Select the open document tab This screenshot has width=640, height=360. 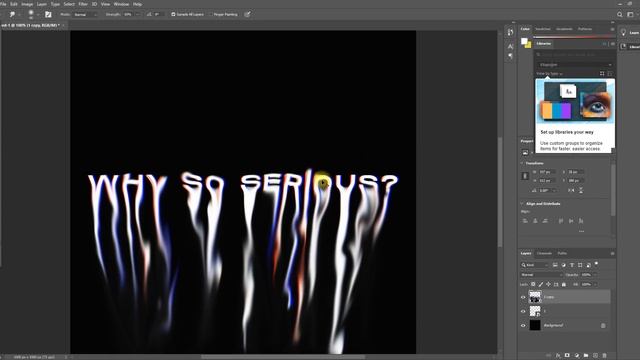point(33,25)
